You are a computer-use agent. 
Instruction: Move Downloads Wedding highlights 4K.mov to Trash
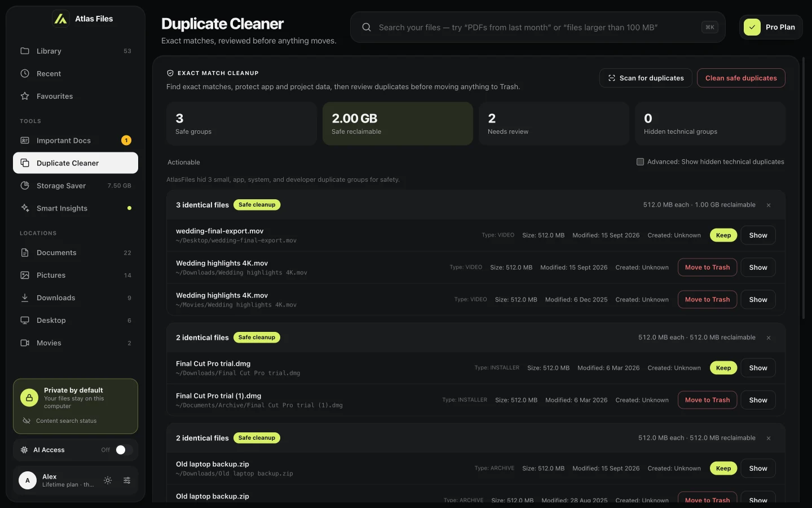coord(707,268)
